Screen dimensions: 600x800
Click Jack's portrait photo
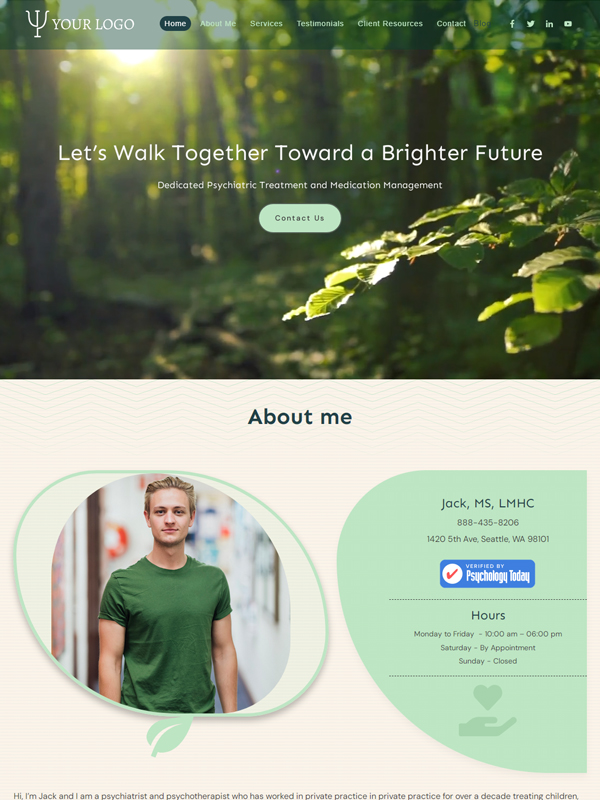tap(171, 593)
